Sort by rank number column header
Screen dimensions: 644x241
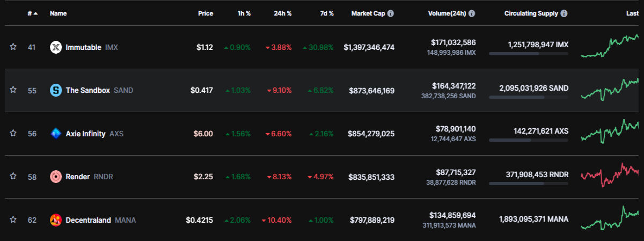click(33, 13)
